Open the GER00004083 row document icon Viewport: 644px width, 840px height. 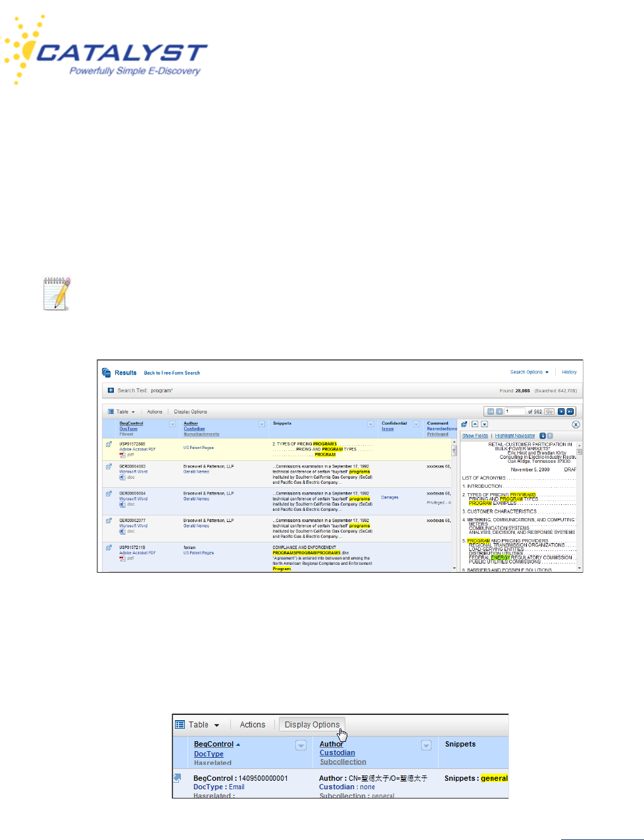[x=109, y=467]
